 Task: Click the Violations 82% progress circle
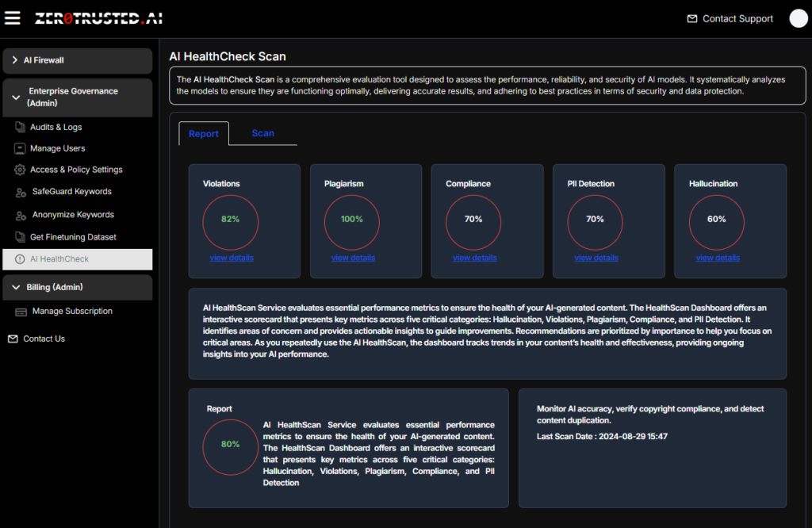click(x=231, y=222)
